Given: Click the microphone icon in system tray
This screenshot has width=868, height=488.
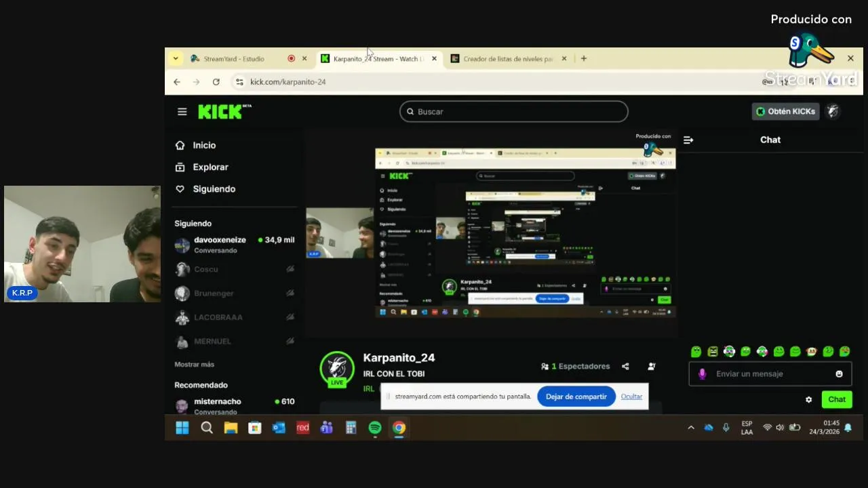Looking at the screenshot, I should click(x=726, y=428).
